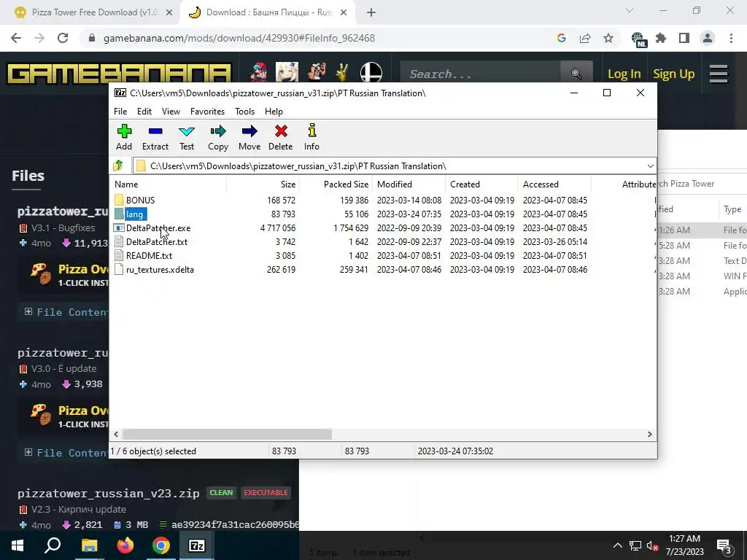This screenshot has height=560, width=747.
Task: Click the share page icon in Chrome
Action: (585, 38)
